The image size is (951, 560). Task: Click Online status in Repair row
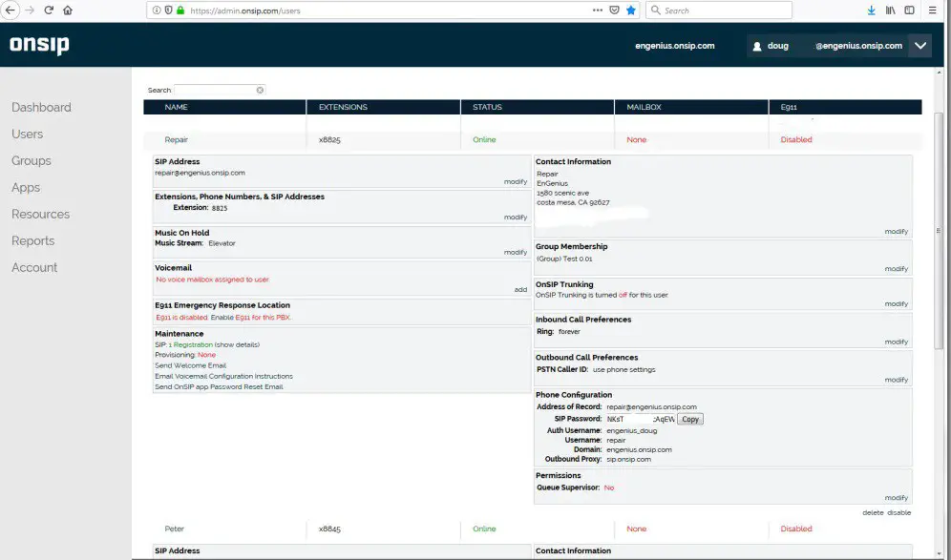coord(484,139)
